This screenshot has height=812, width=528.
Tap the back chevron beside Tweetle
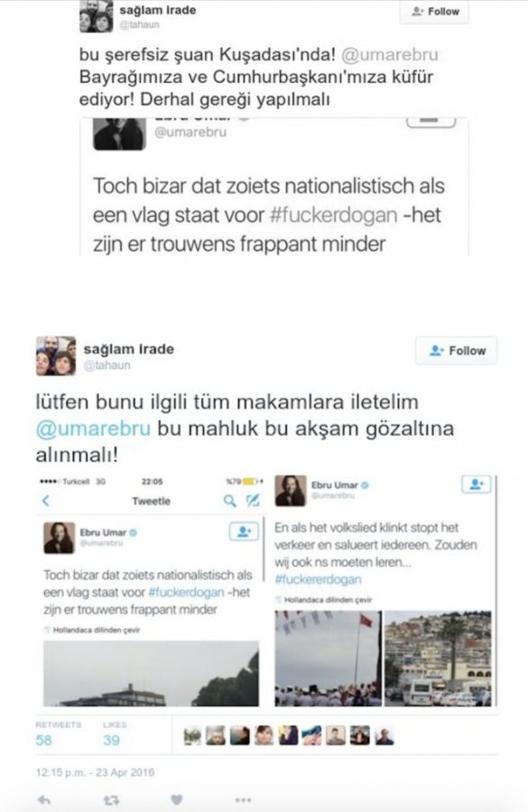[46, 501]
